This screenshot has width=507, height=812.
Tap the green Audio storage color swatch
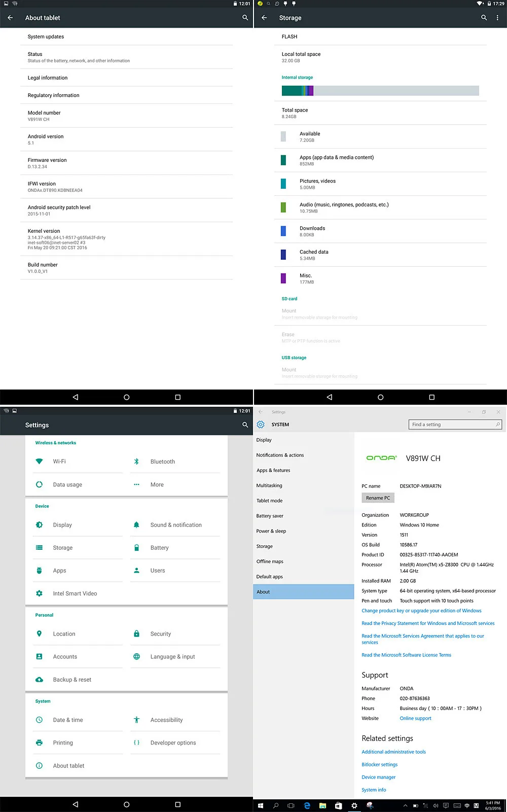click(x=283, y=207)
